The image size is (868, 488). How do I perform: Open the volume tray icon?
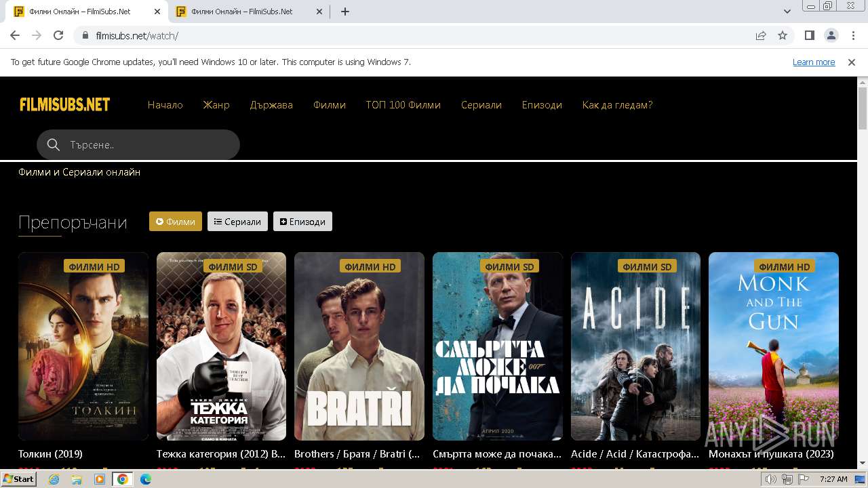(x=771, y=479)
